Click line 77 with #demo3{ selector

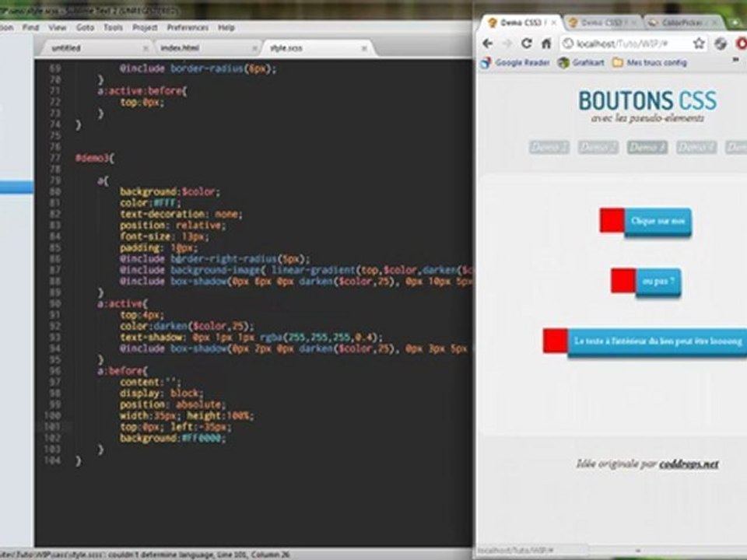pyautogui.click(x=95, y=158)
